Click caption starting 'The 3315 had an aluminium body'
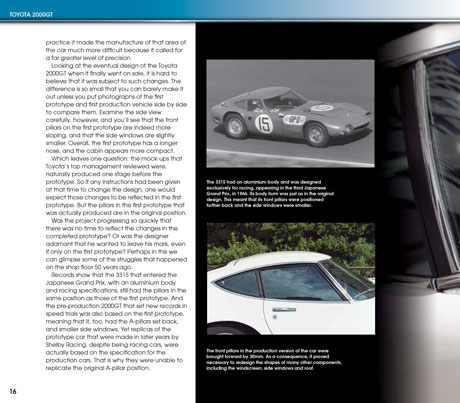This screenshot has height=403, width=460. coord(270,194)
